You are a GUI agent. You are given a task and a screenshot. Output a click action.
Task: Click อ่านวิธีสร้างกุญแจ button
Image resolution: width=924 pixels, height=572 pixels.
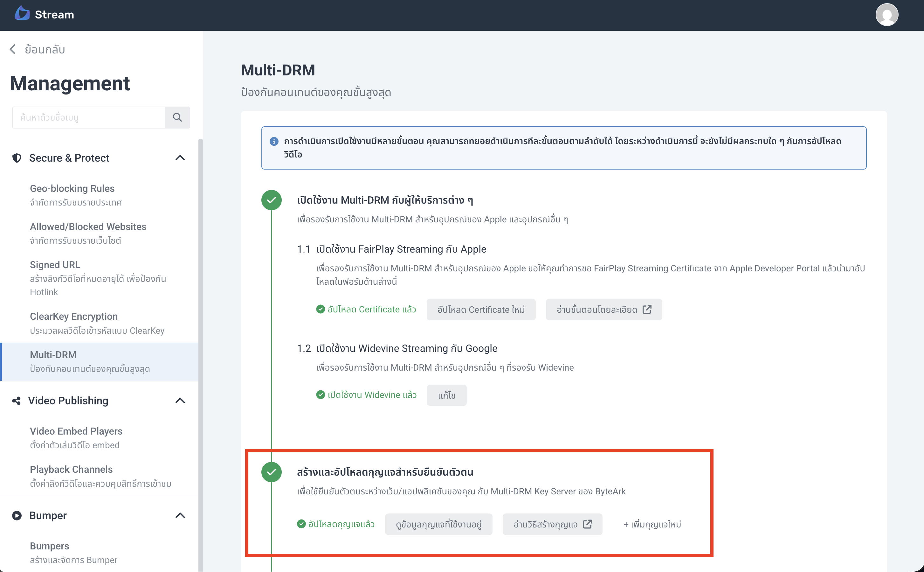[x=552, y=524]
